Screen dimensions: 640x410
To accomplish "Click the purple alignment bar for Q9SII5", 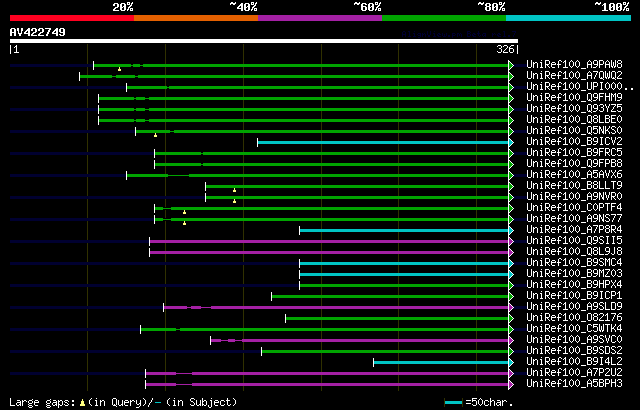I will tap(329, 242).
